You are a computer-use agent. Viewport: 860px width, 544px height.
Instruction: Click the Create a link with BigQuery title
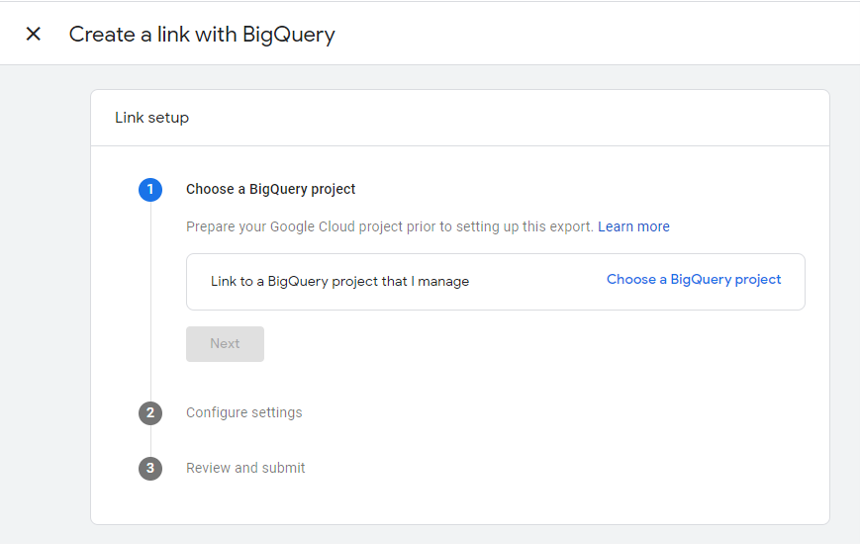click(x=202, y=35)
